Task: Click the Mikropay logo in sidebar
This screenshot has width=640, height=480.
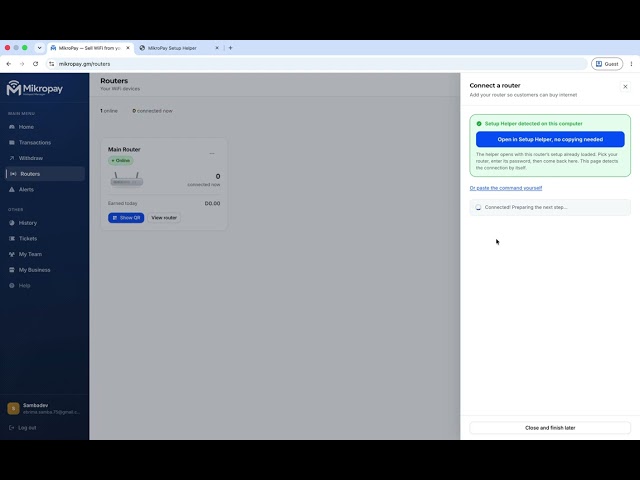Action: coord(35,88)
